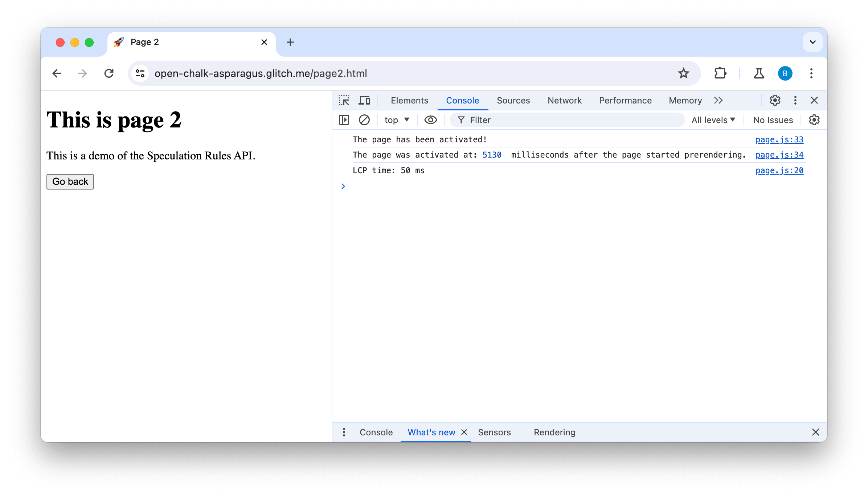Click the settings gear icon in DevTools
The width and height of the screenshot is (868, 496).
coord(775,100)
